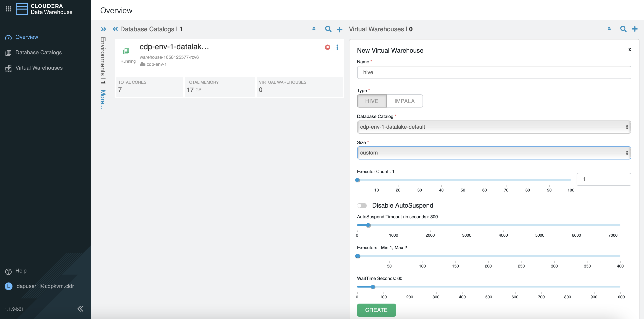The height and width of the screenshot is (319, 644).
Task: Open the Database Catalog dropdown
Action: click(494, 127)
